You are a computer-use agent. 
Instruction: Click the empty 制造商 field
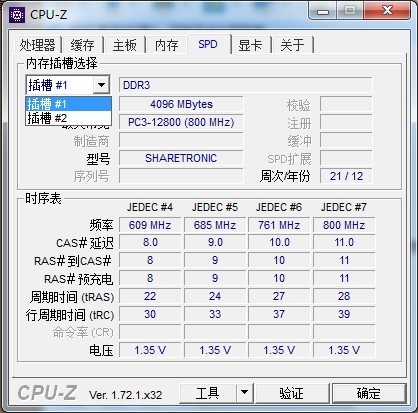181,140
